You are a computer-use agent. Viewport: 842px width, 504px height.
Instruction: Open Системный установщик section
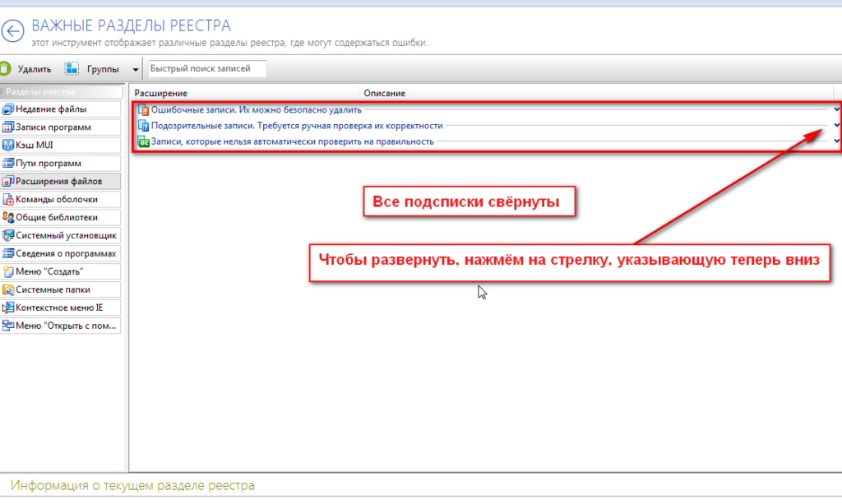coord(60,235)
